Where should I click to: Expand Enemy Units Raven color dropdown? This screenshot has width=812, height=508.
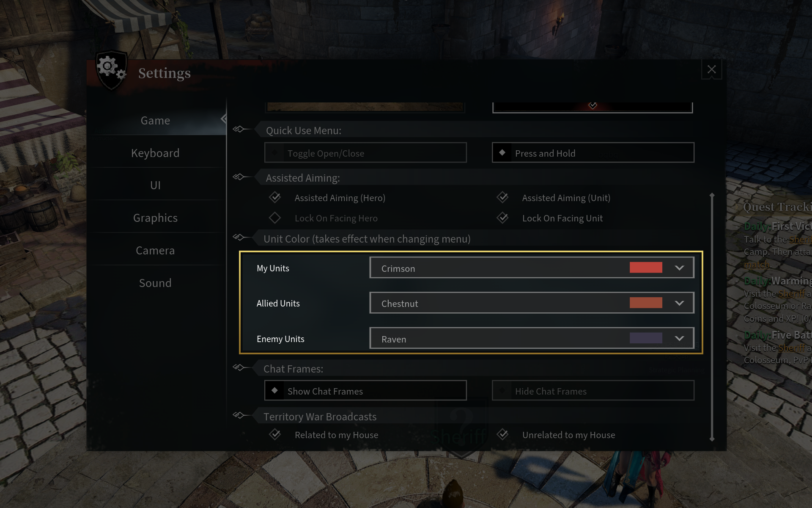pyautogui.click(x=679, y=338)
